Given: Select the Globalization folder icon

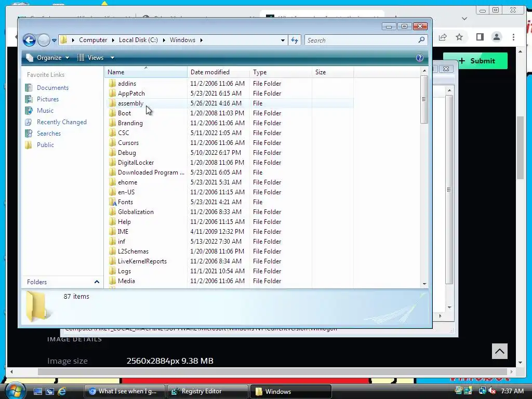Looking at the screenshot, I should point(112,212).
